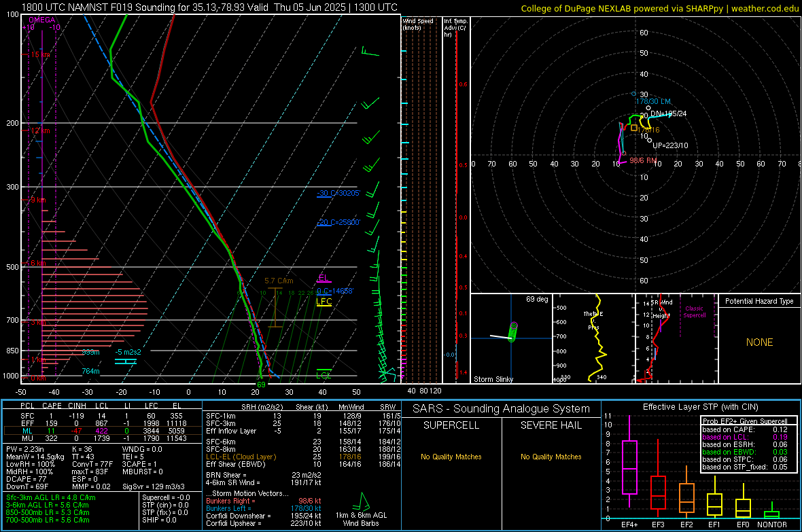
Task: Click the 764m inflow base label
Action: (x=90, y=371)
